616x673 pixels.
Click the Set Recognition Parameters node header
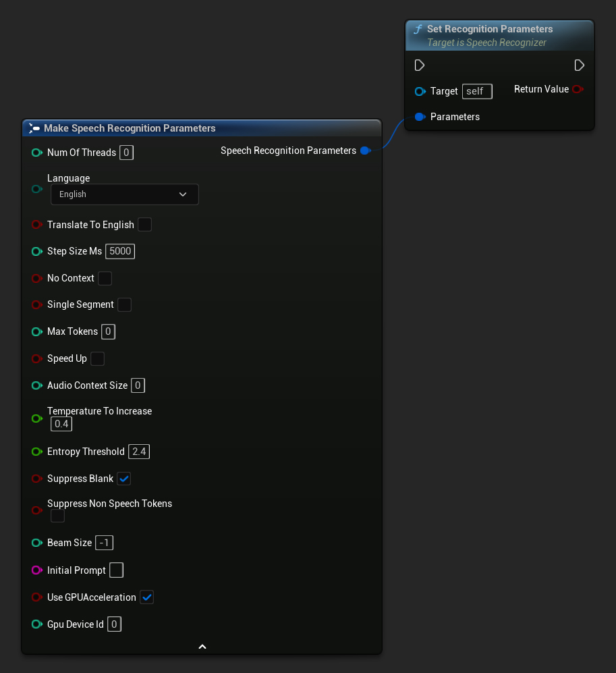[490, 29]
